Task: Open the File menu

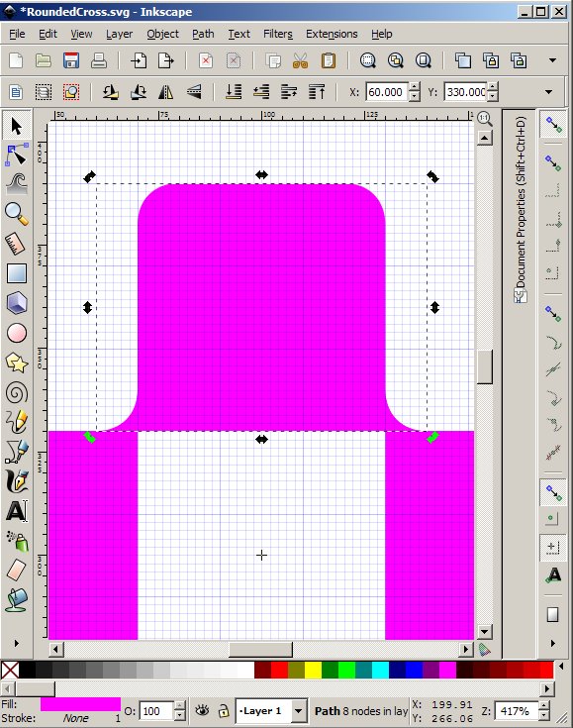Action: click(x=17, y=34)
